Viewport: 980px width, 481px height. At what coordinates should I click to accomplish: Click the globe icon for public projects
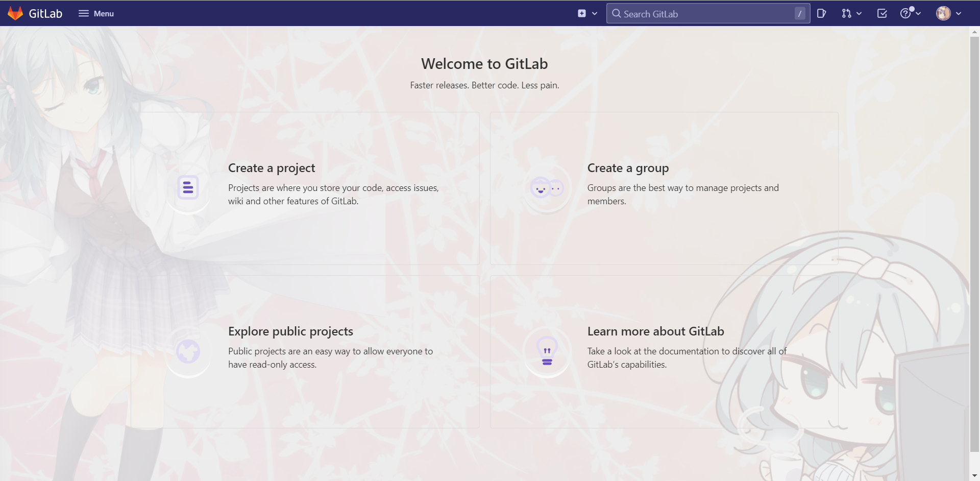click(188, 351)
